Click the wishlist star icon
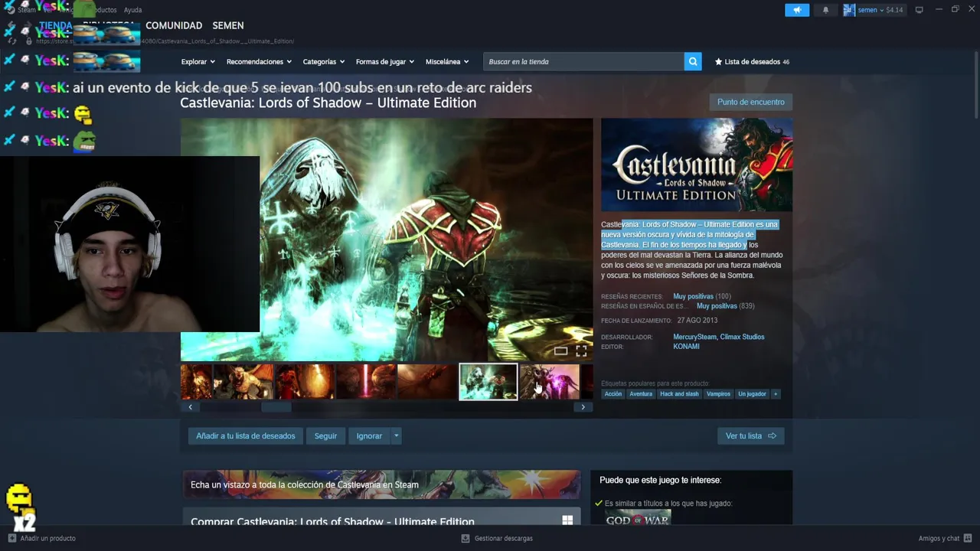Screen dimensions: 980x551 [718, 61]
